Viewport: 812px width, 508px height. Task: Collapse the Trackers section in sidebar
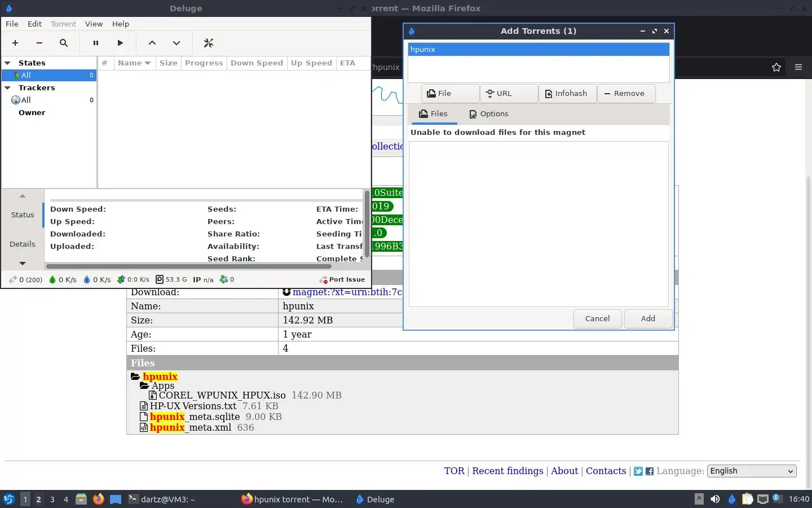coord(8,88)
